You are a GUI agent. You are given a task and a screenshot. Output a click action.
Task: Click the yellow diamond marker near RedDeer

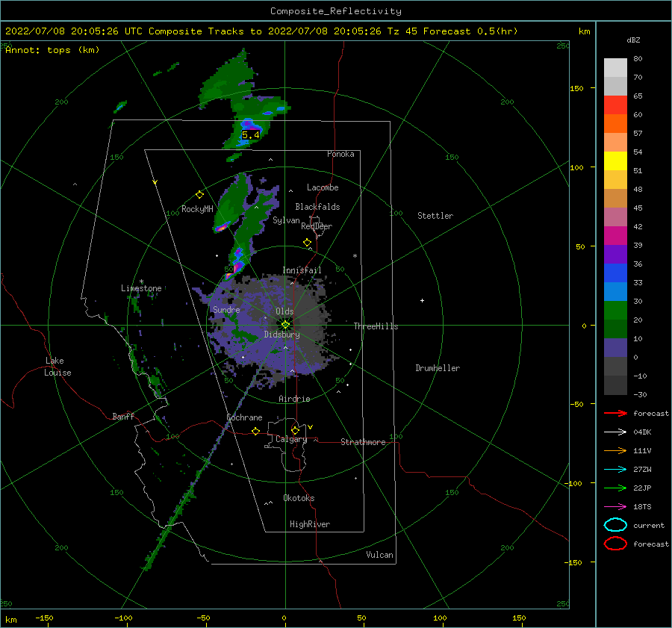pos(307,243)
